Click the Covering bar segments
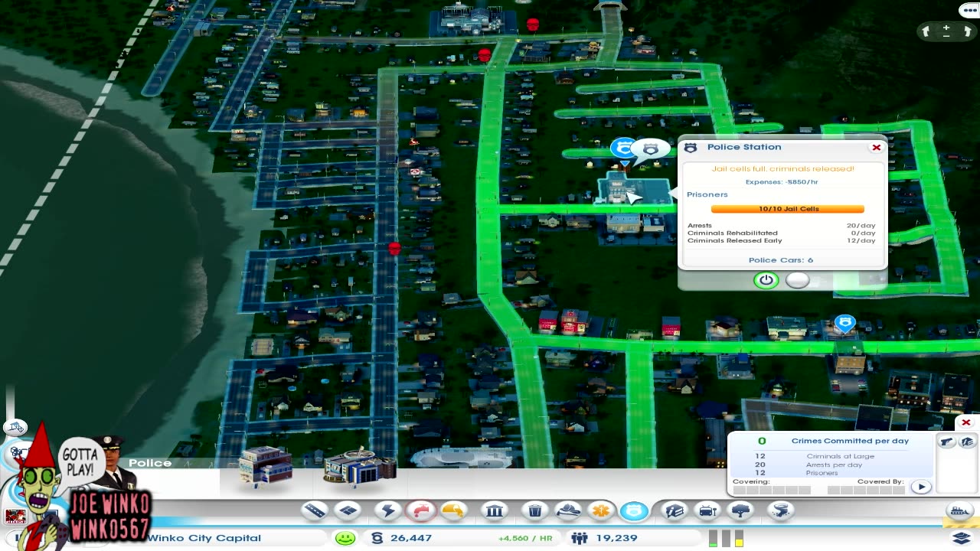Image resolution: width=980 pixels, height=551 pixels. [771, 490]
